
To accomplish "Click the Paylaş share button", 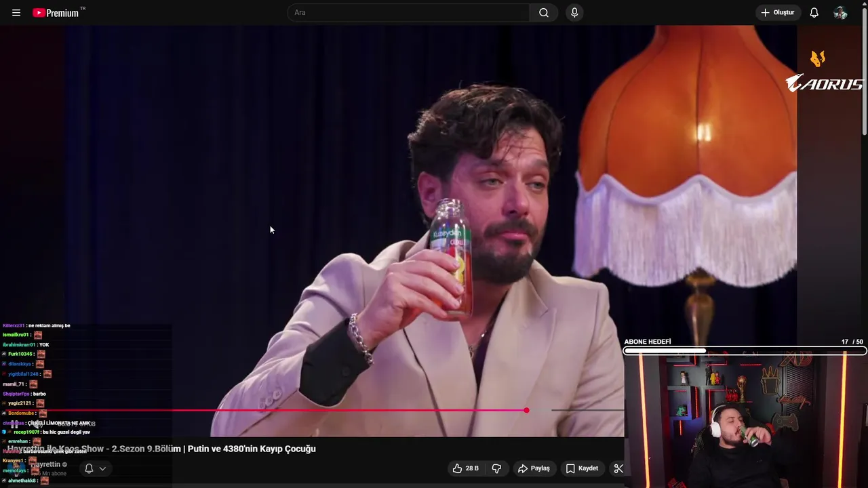I will tap(534, 468).
